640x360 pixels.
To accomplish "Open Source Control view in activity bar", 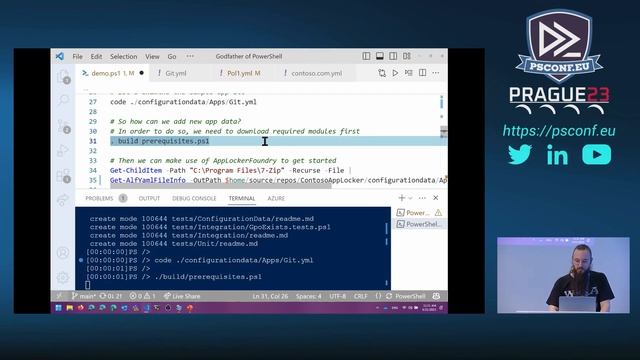I will [64, 126].
